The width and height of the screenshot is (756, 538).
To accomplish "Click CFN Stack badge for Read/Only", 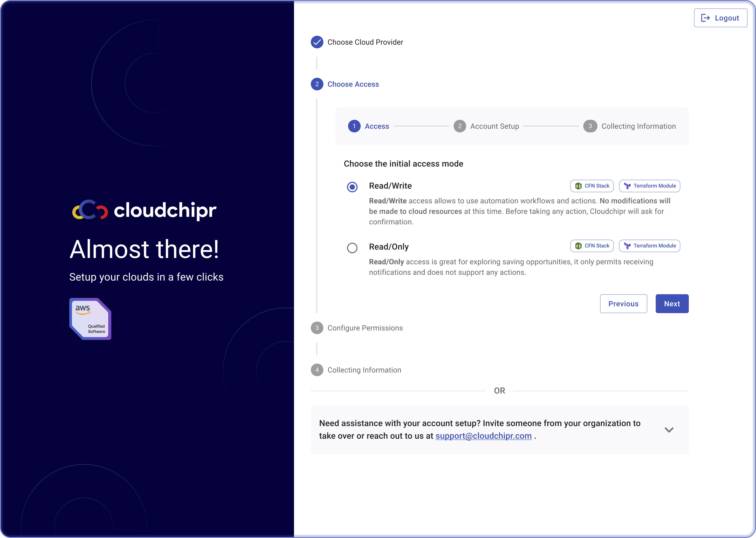I will point(592,246).
